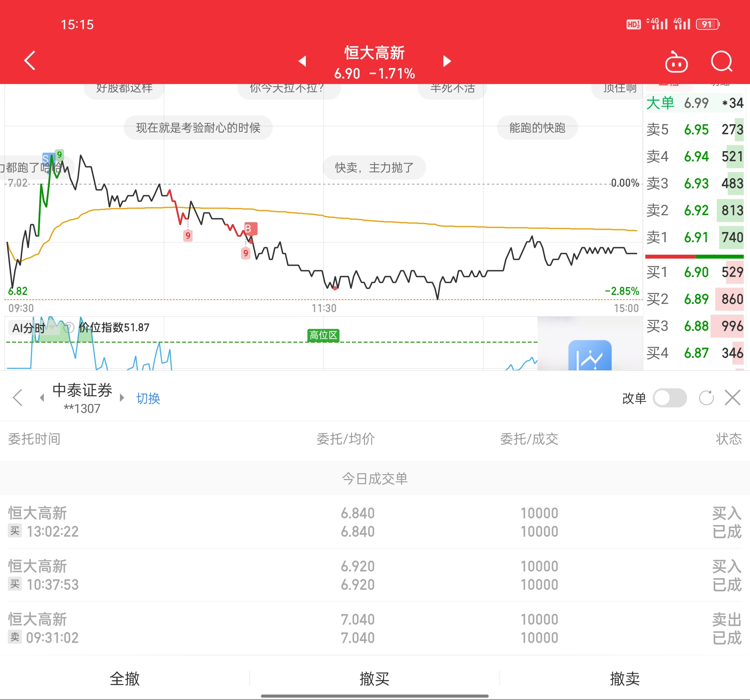750x700 pixels.
Task: Tap the 切换 account switch link
Action: 148,398
